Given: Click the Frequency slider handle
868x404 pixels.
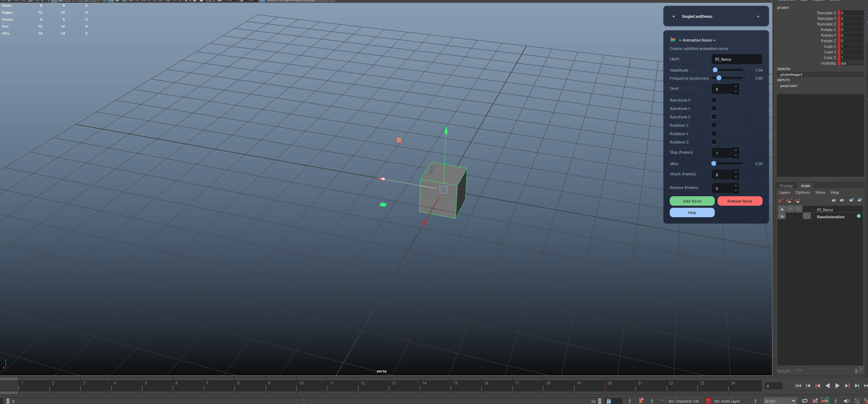Looking at the screenshot, I should click(x=719, y=78).
